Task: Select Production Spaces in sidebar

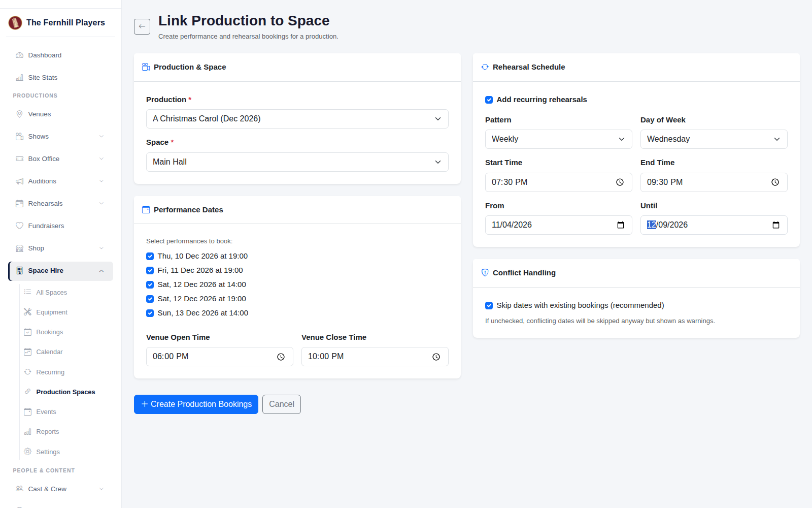Action: 65,392
